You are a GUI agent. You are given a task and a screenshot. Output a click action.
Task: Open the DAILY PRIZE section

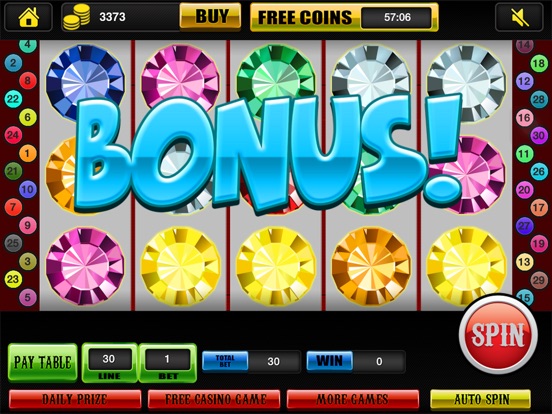75,400
